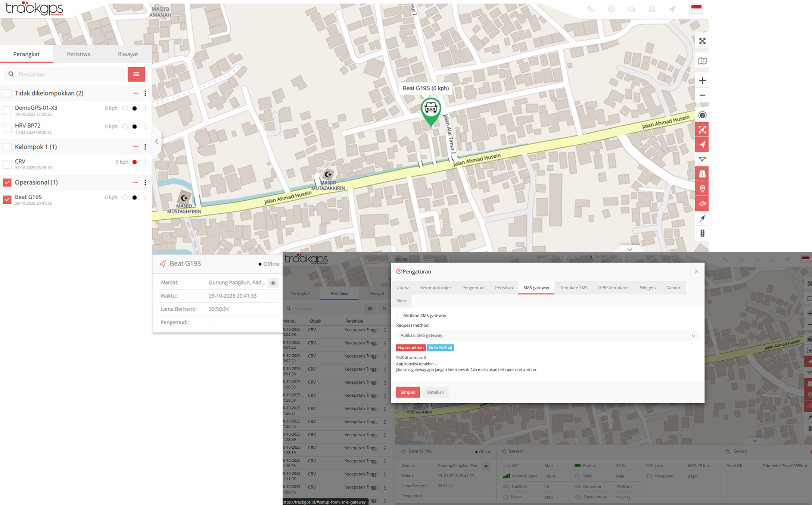Enable the Aktifkan SMS gateway checkbox
Viewport: 812px width, 505px height.
coord(399,316)
